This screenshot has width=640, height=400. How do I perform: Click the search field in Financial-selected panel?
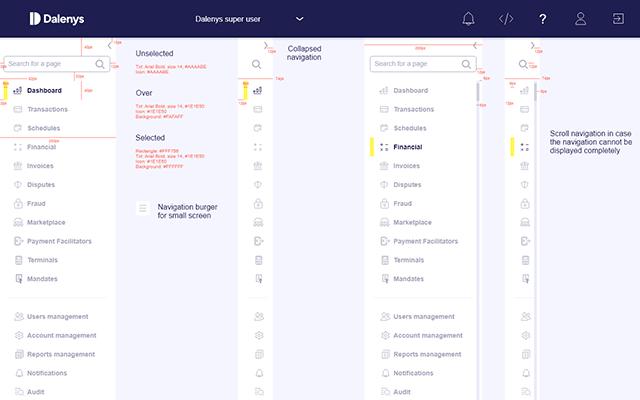423,64
